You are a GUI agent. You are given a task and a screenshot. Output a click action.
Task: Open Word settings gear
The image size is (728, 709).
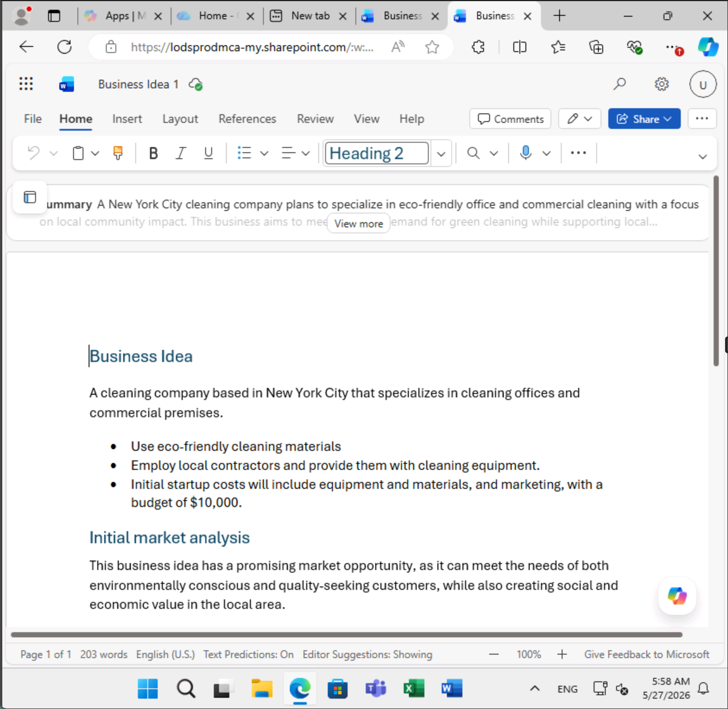pos(662,85)
